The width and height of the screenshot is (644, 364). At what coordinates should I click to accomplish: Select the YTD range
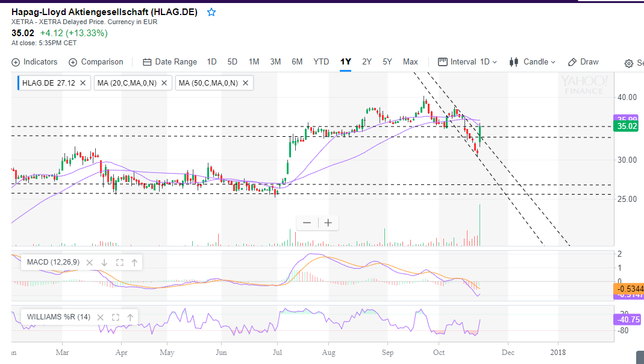(321, 62)
